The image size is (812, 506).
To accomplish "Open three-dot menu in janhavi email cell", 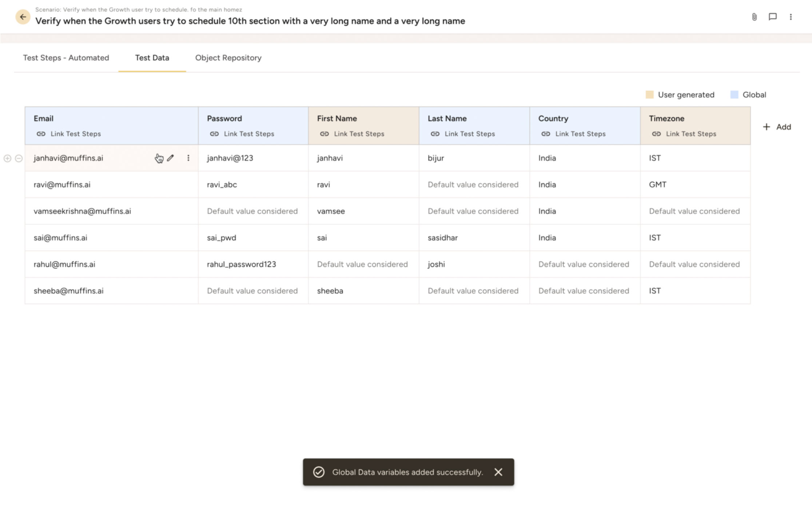I will tap(188, 158).
